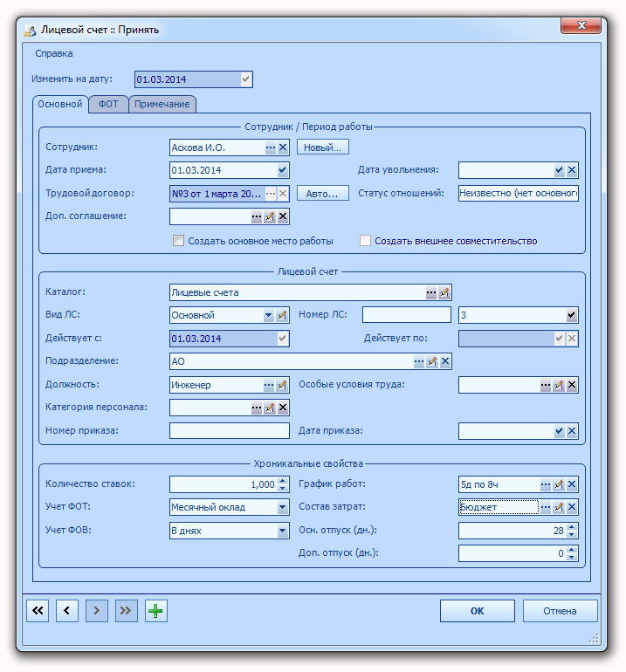Clear Дата увольнения with X icon

pyautogui.click(x=572, y=170)
